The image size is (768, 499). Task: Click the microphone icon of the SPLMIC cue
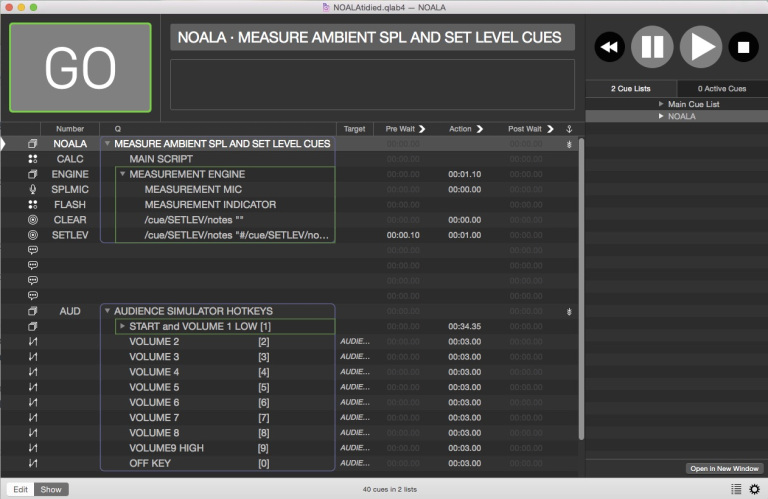[32, 189]
